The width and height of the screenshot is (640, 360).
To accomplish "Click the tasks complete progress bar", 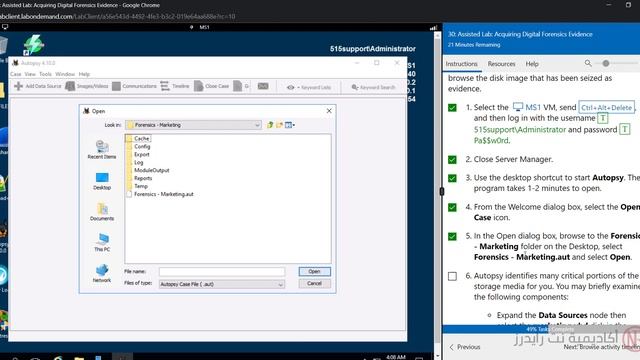I will (x=541, y=329).
